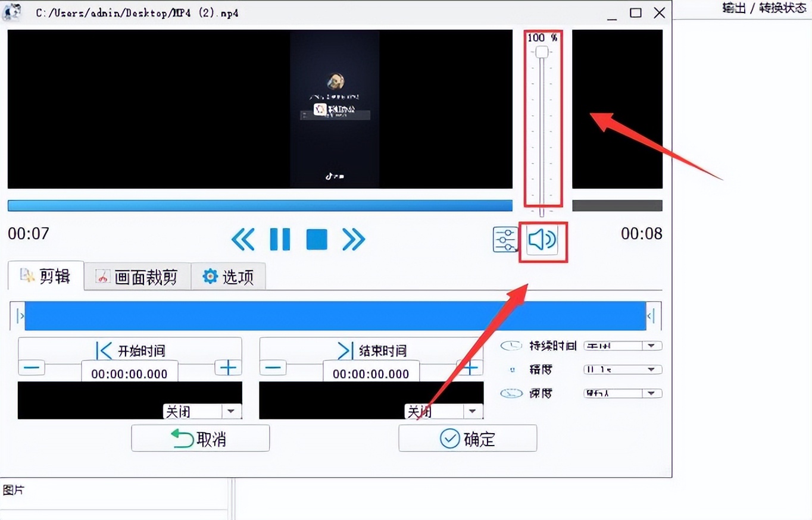
Task: Click the speaker volume icon
Action: (541, 239)
